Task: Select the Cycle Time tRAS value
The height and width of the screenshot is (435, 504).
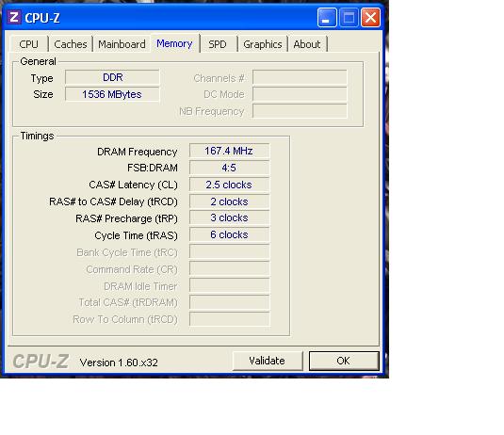Action: pos(229,234)
